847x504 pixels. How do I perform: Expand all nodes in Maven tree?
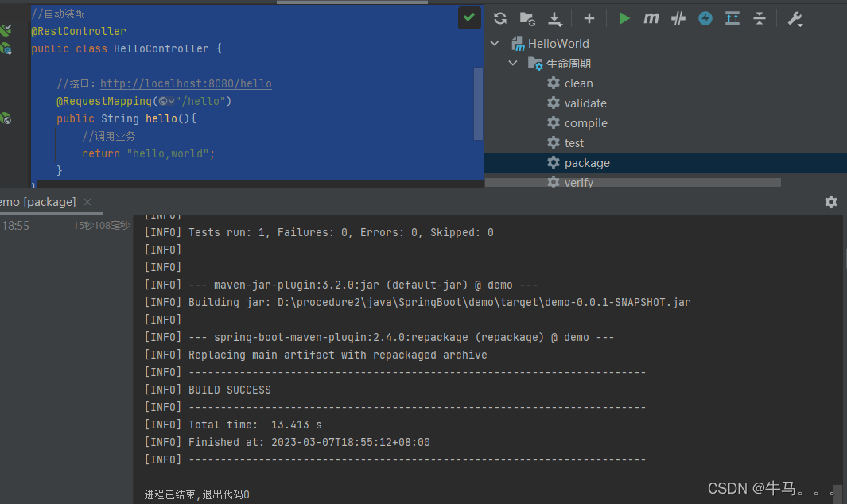pyautogui.click(x=732, y=18)
